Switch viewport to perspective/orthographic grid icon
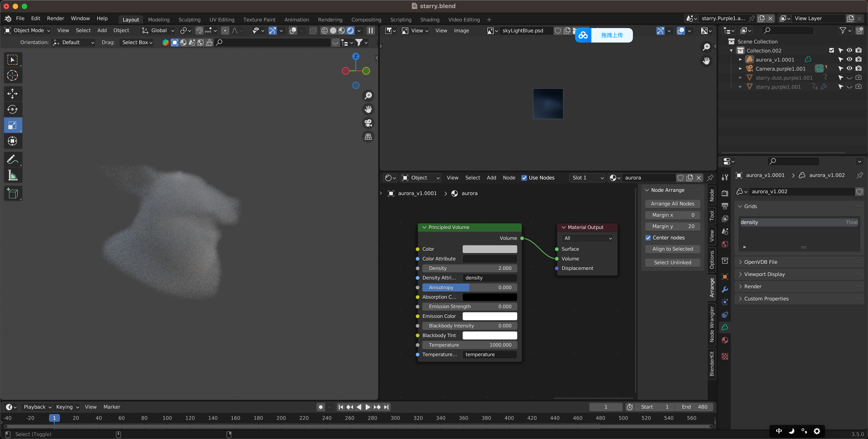 click(x=368, y=137)
